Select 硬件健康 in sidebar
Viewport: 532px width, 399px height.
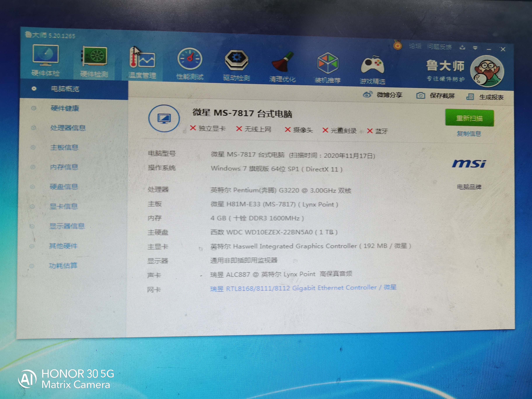click(x=65, y=108)
